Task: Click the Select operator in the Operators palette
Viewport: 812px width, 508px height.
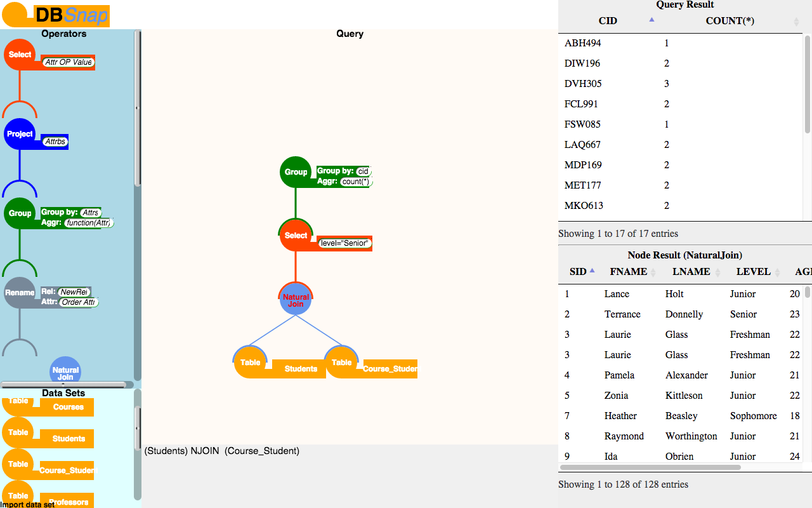Action: pos(20,55)
